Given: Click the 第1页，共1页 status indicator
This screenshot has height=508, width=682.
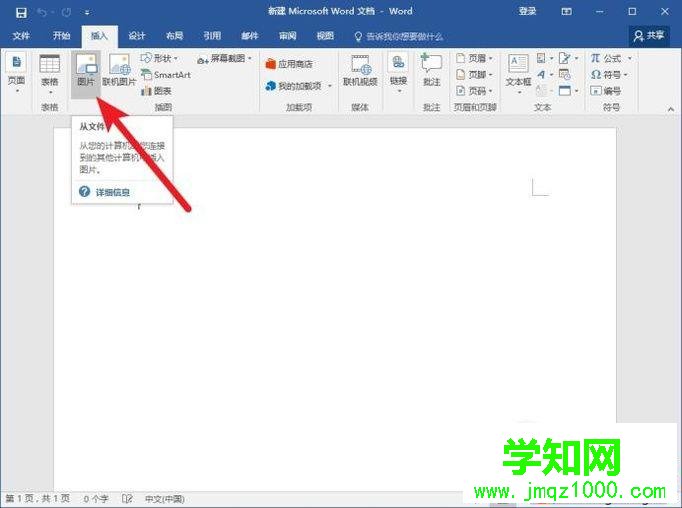Looking at the screenshot, I should pos(38,498).
